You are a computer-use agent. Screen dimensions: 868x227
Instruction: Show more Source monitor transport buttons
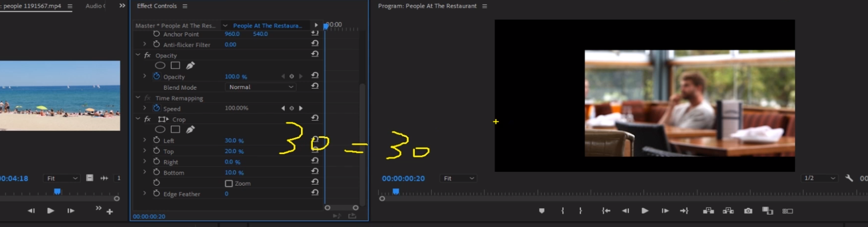coord(98,208)
